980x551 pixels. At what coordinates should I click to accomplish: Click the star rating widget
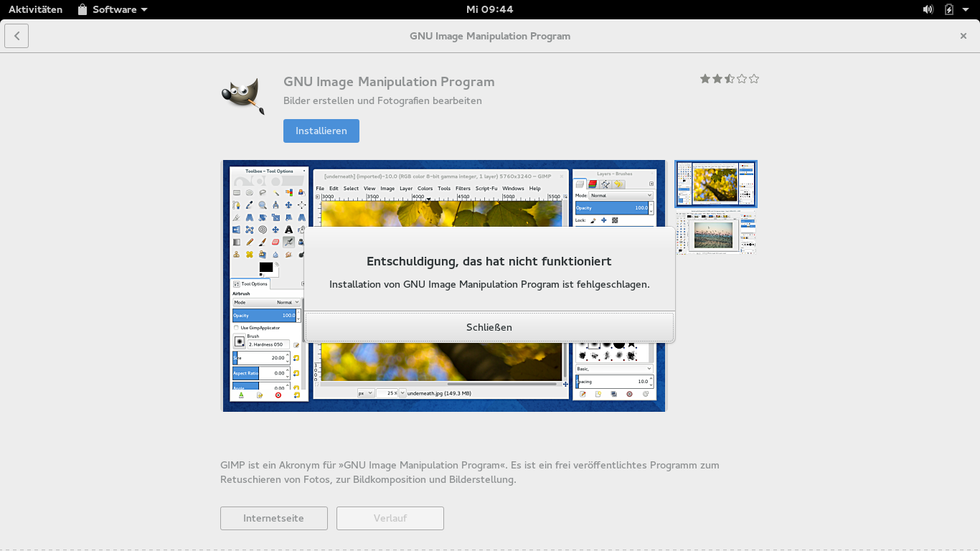pos(730,79)
